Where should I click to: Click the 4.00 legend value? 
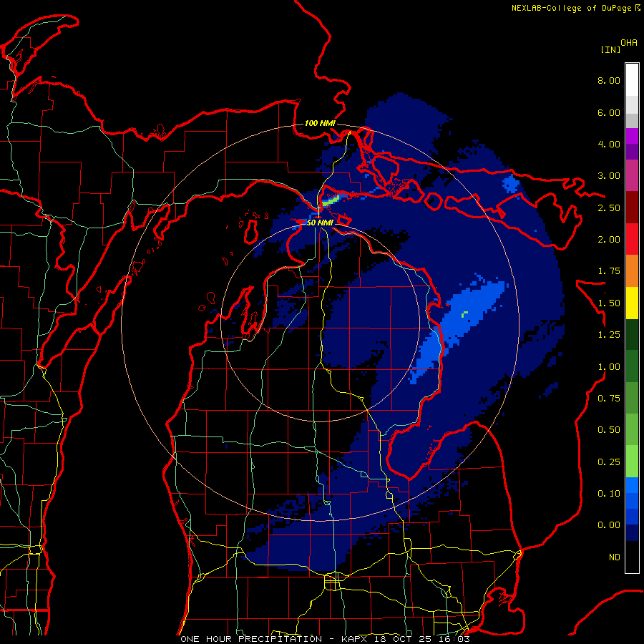coord(609,144)
